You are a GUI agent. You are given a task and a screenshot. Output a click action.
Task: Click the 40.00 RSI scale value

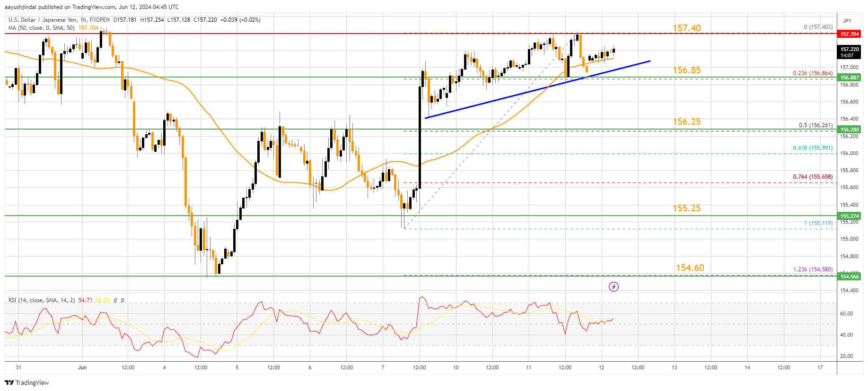(x=846, y=335)
